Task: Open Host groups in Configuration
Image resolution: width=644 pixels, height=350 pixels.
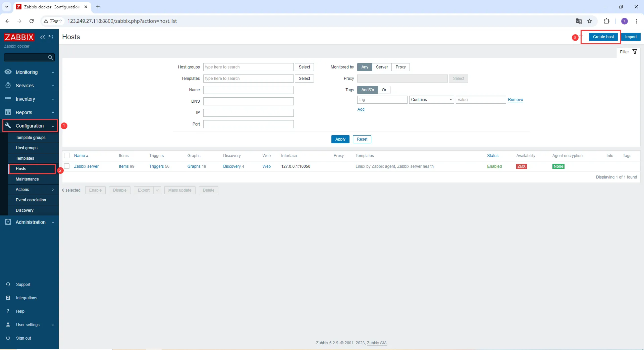Action: click(26, 148)
